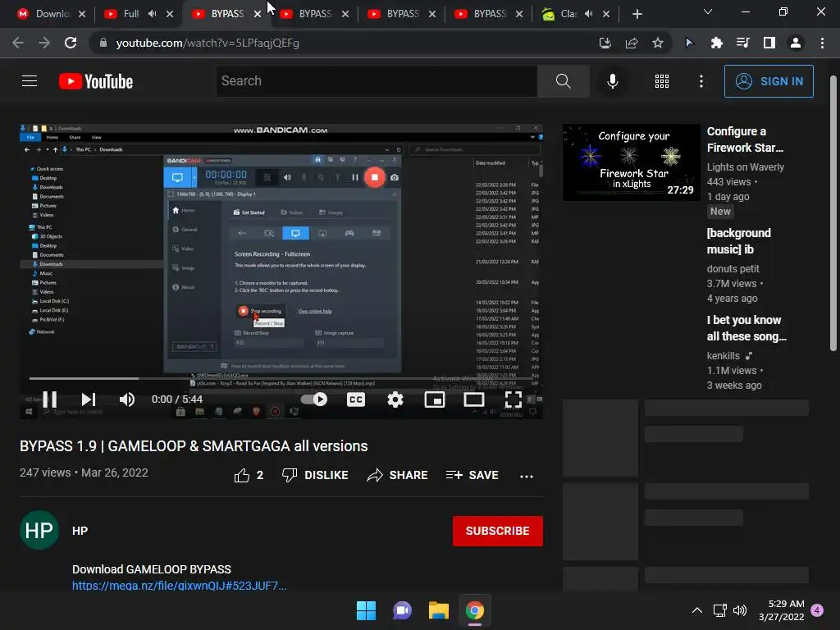Close the 'Downlo' Mega tab
Viewport: 840px width, 630px height.
pyautogui.click(x=82, y=14)
